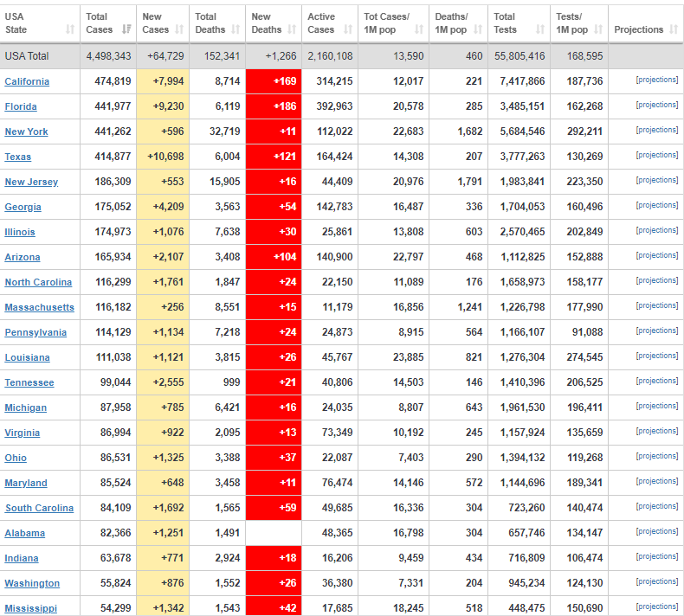Screen dimensions: 684x616
Task: Select Massachusetts in the state list
Action: [39, 307]
